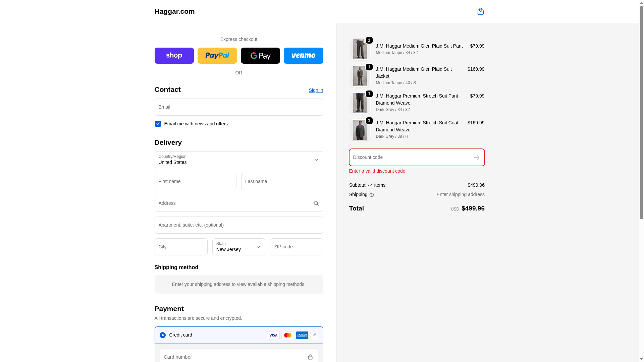Click the Sign in link

(x=316, y=90)
